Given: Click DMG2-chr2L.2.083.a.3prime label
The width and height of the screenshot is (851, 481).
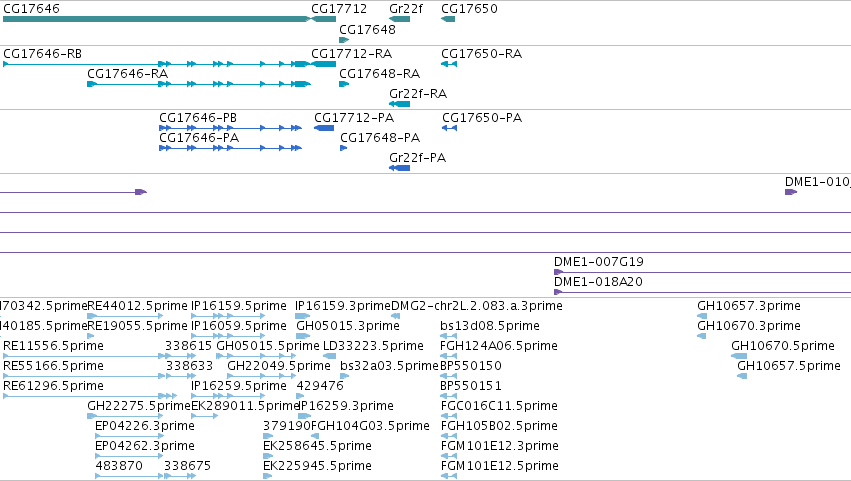Looking at the screenshot, I should pyautogui.click(x=477, y=306).
